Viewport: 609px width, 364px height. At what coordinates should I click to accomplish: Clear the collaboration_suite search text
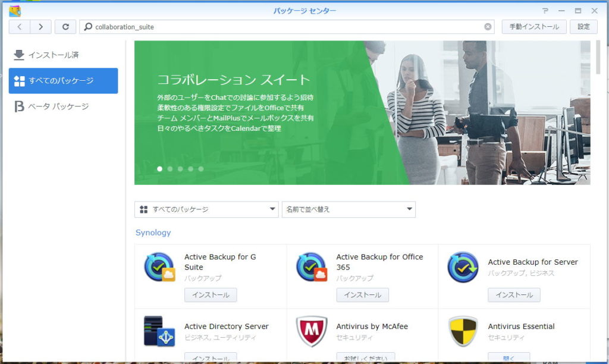(x=488, y=26)
